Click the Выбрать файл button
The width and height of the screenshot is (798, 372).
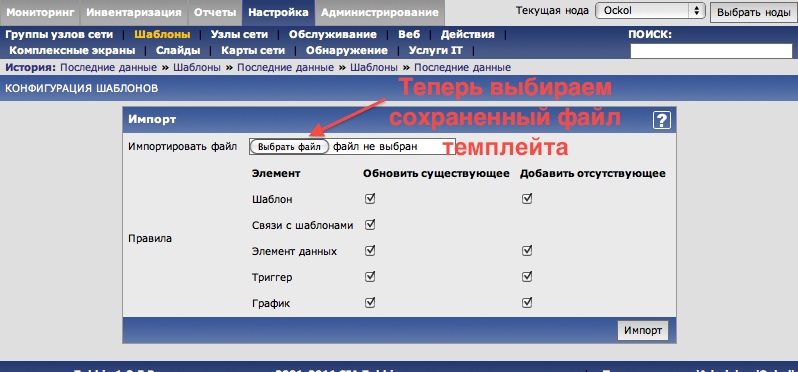tap(289, 147)
